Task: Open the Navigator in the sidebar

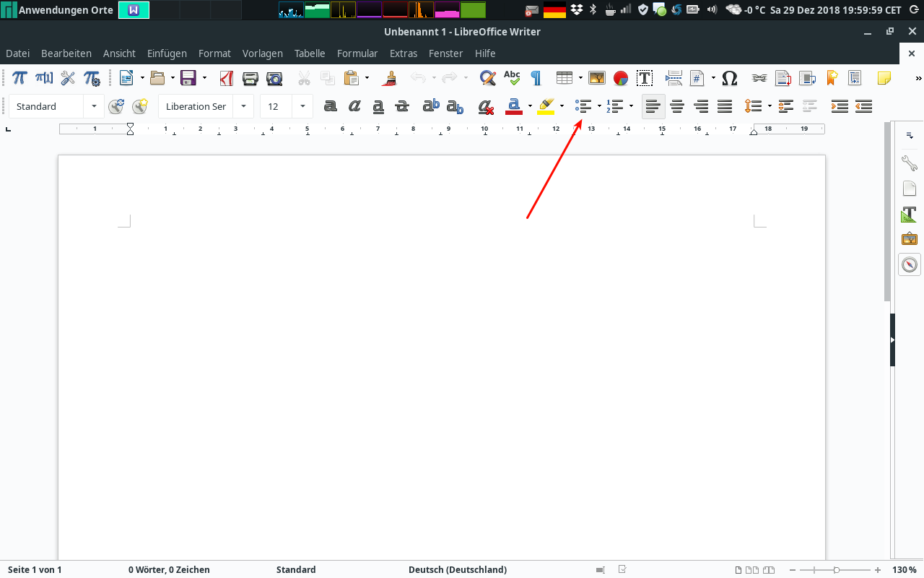Action: coord(910,264)
